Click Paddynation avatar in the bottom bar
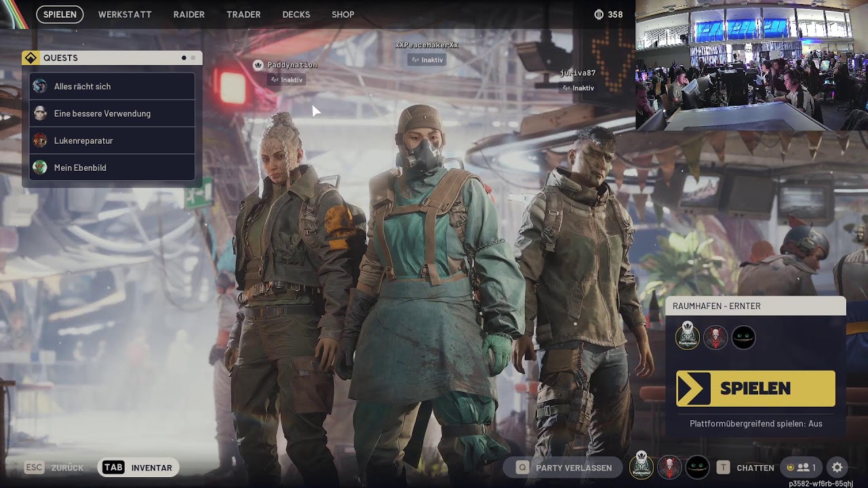868x488 pixels. (642, 466)
